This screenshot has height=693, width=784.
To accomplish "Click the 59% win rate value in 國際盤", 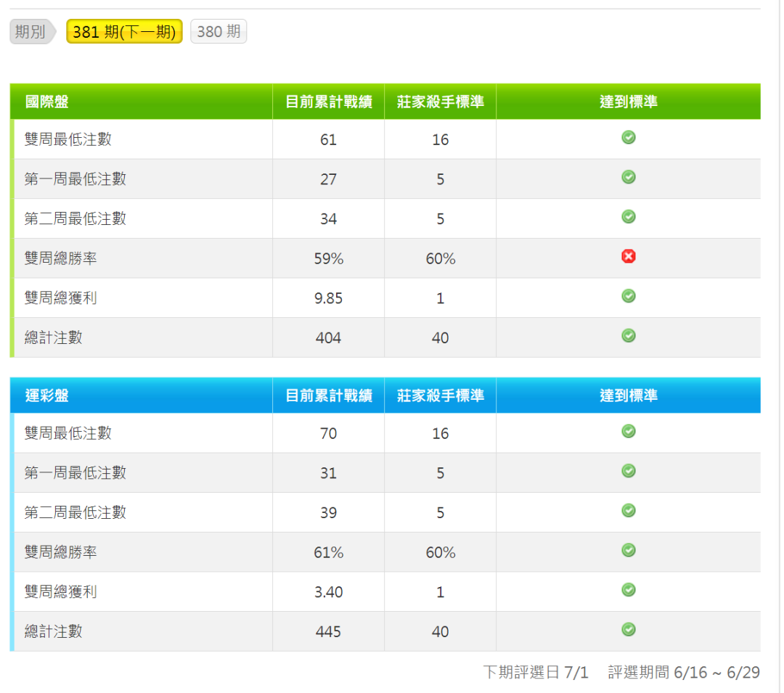I will (x=328, y=259).
